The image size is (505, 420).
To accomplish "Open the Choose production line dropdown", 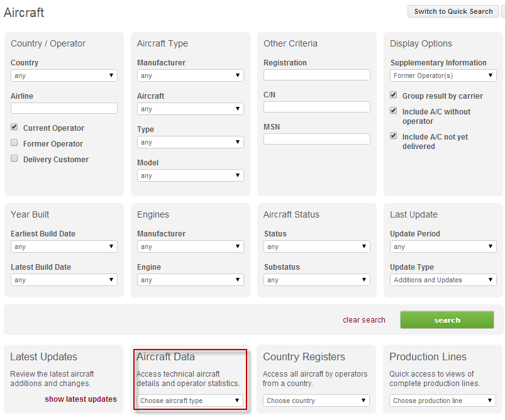I will 443,401.
